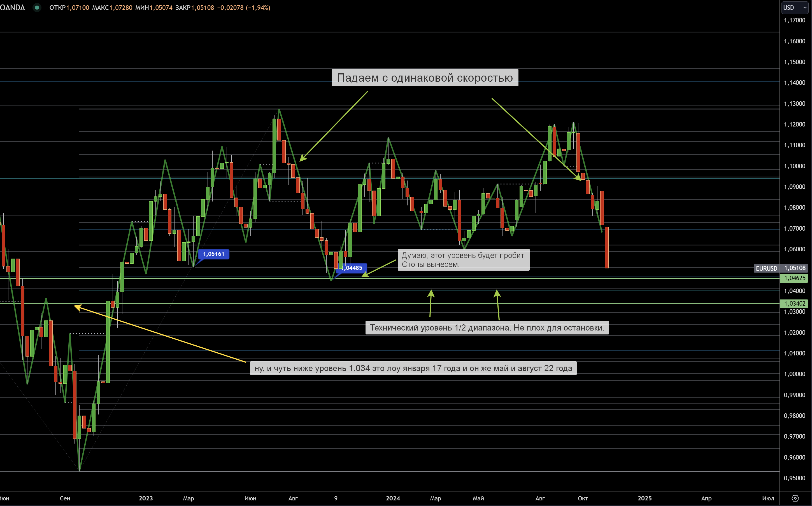The image size is (812, 506).
Task: Select the 1,03402 horizontal level label
Action: [794, 304]
